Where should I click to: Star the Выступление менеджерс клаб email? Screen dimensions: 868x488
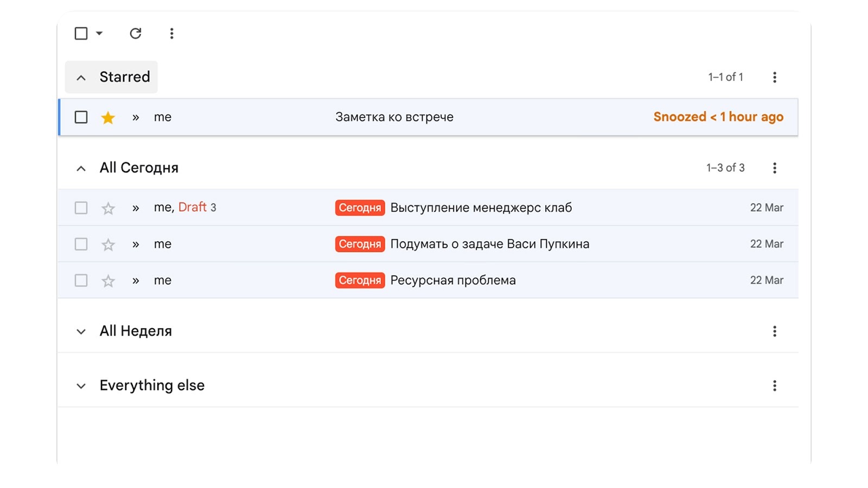108,207
